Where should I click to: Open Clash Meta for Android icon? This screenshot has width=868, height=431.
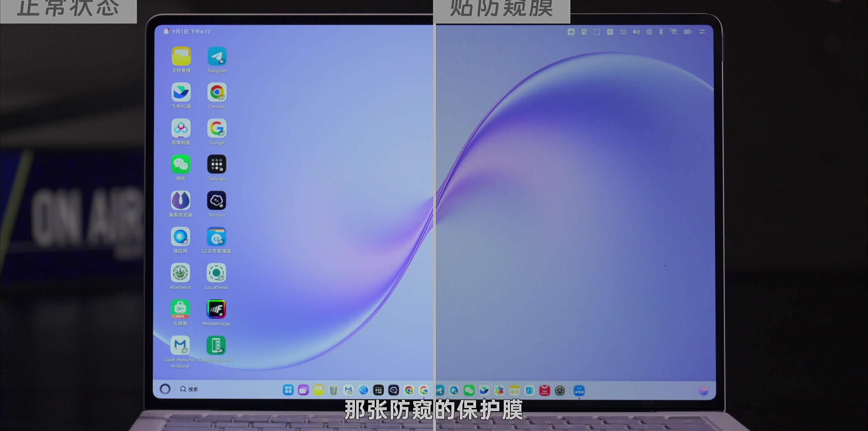click(180, 345)
